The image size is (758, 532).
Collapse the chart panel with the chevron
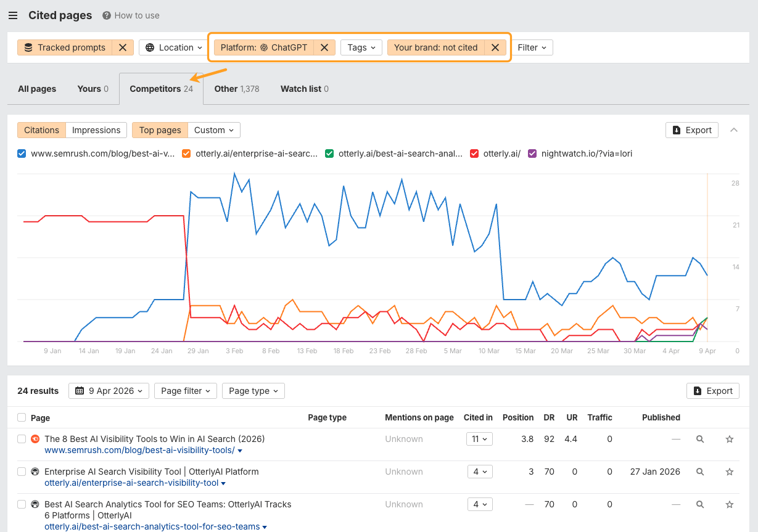coord(733,130)
